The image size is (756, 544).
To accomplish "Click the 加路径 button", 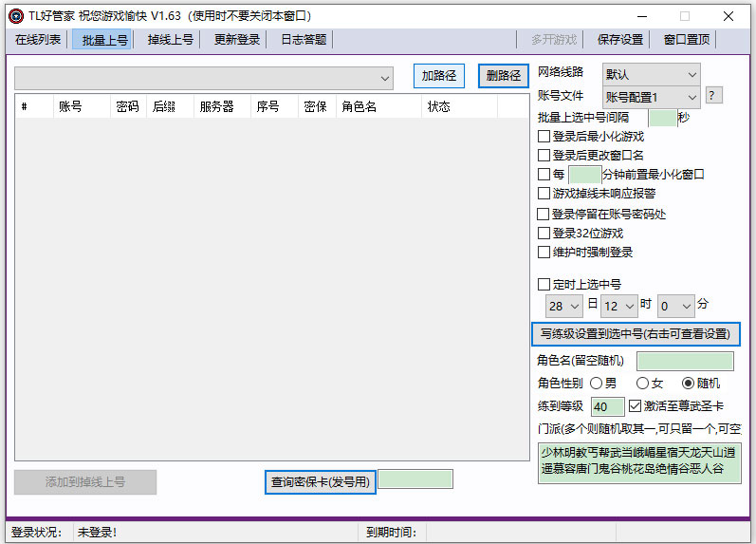I will point(439,76).
